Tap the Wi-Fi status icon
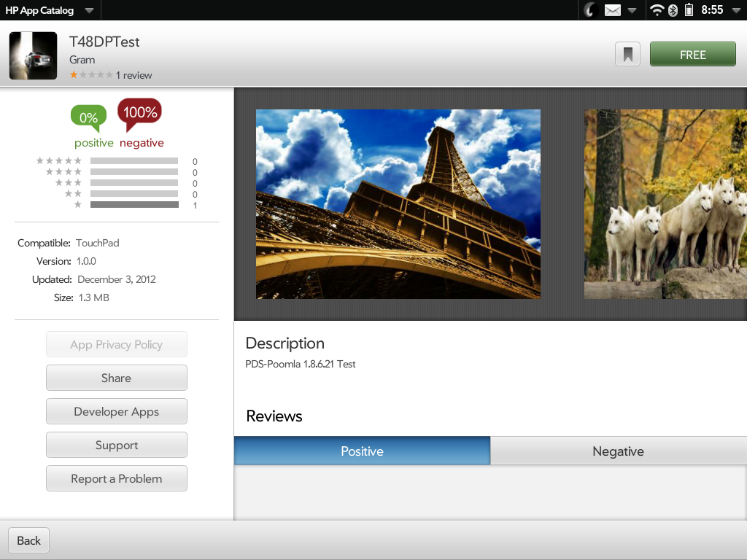This screenshot has width=747, height=560. 657,10
